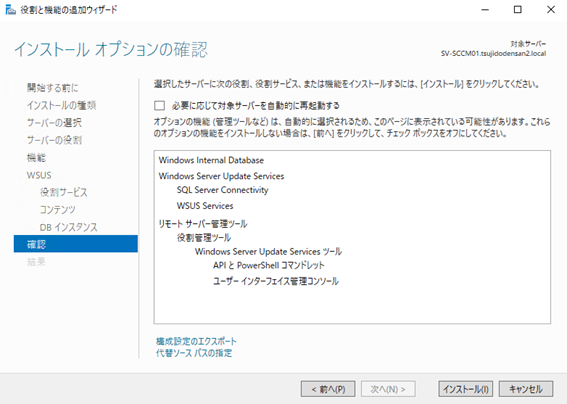Click 構成設定のエクスポート link
The width and height of the screenshot is (567, 404).
click(x=196, y=341)
